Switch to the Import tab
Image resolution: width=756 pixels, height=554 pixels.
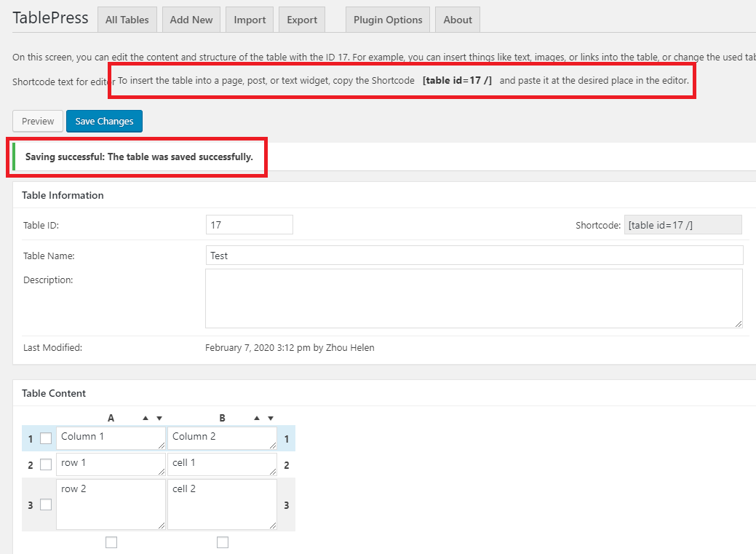coord(250,20)
